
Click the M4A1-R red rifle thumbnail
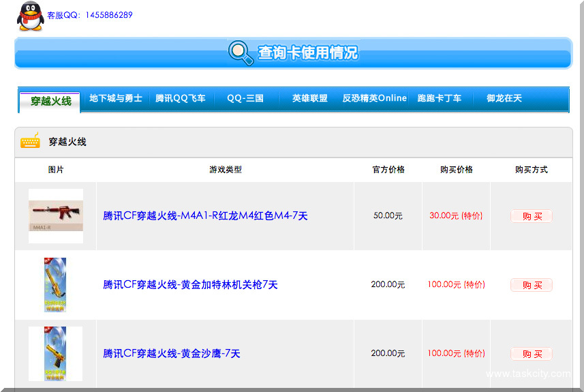tap(56, 216)
